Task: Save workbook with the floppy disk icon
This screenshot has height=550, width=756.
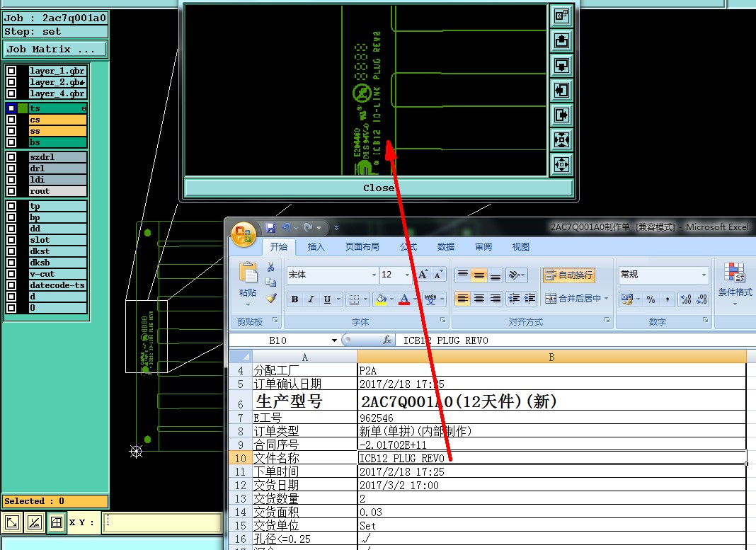Action: (270, 227)
